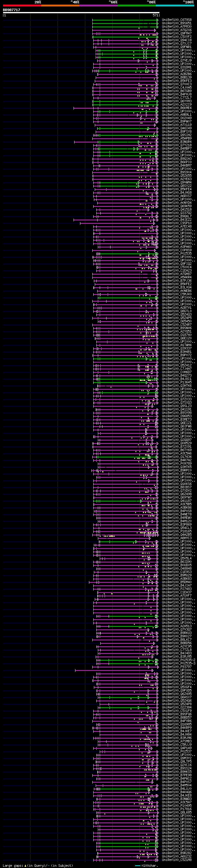Select hit label UniRef100_C5XYF2
Screen dimensions: 197x868
pyautogui.click(x=177, y=37)
